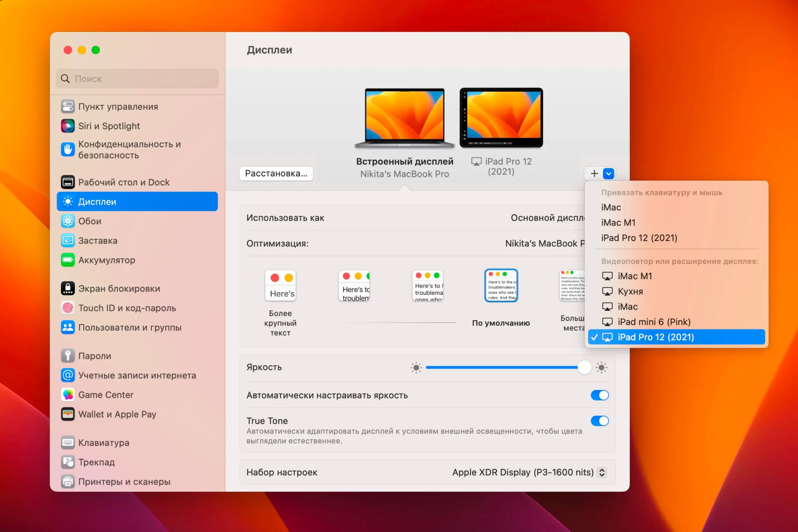Image resolution: width=798 pixels, height=532 pixels.
Task: Click the plus add display button
Action: tap(594, 174)
